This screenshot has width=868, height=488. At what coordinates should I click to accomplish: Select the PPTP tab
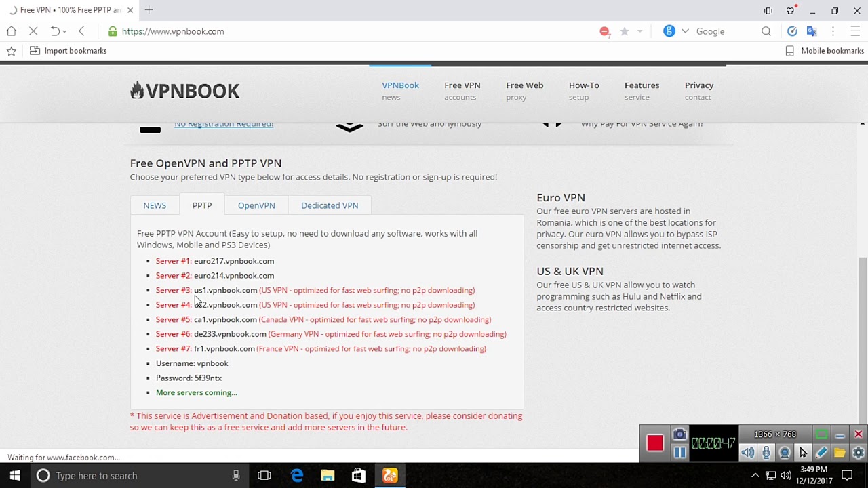pyautogui.click(x=202, y=205)
